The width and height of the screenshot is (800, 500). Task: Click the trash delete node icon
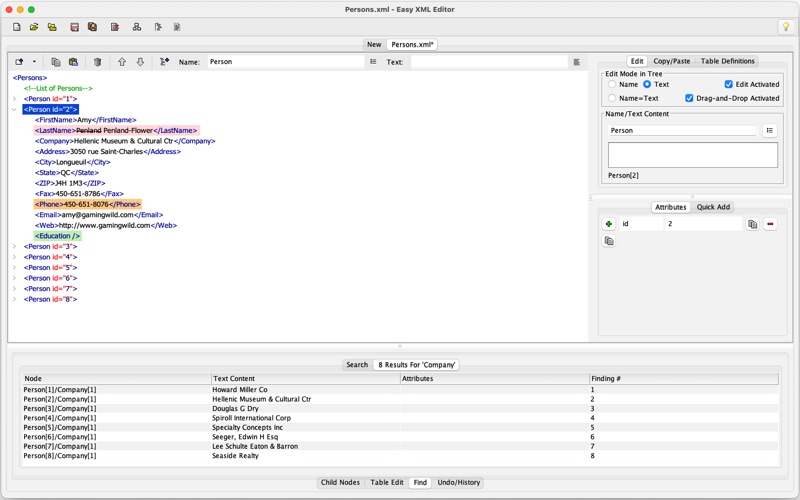(x=97, y=62)
